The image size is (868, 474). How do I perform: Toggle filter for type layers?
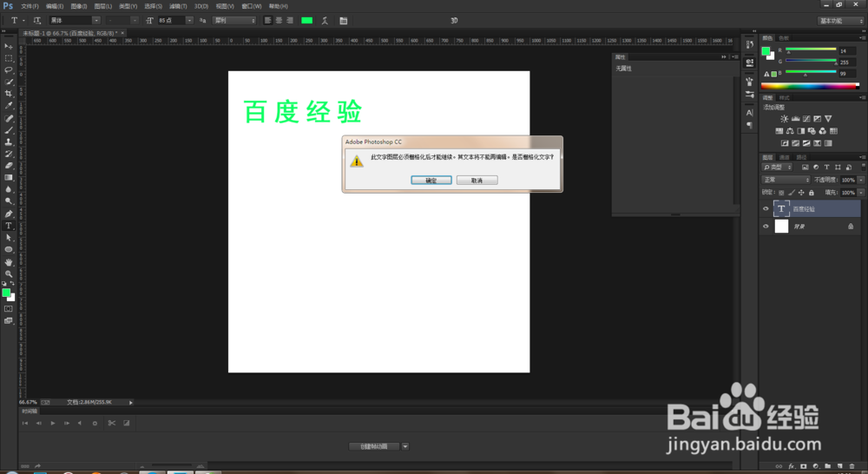tap(826, 167)
